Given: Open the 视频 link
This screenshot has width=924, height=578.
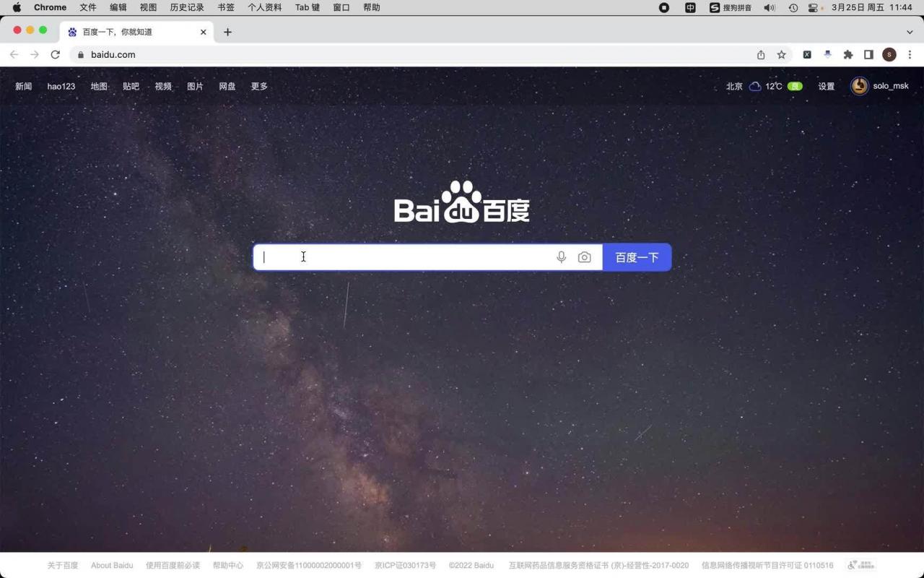Looking at the screenshot, I should pyautogui.click(x=163, y=86).
